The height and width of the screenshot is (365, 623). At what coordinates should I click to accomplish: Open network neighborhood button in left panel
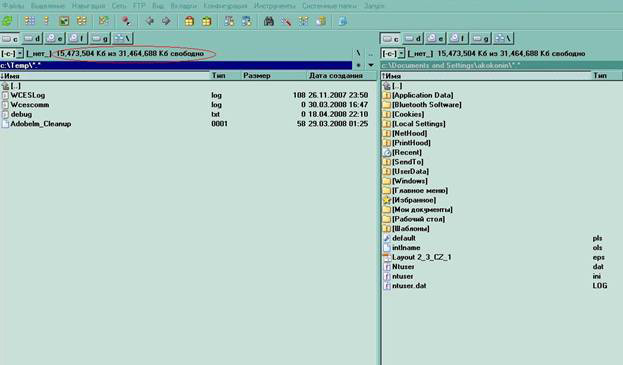click(x=122, y=39)
